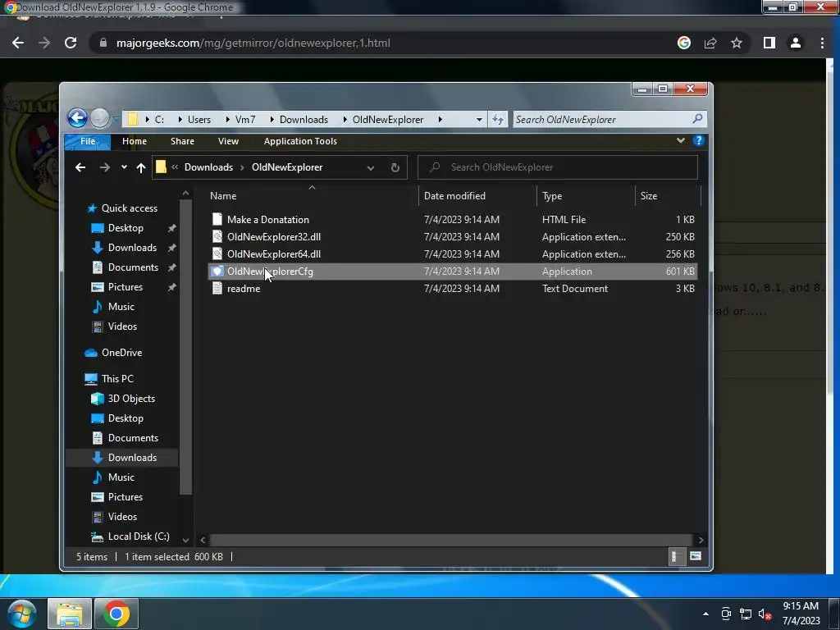Open the Windows Start button
The height and width of the screenshot is (630, 840).
[21, 614]
